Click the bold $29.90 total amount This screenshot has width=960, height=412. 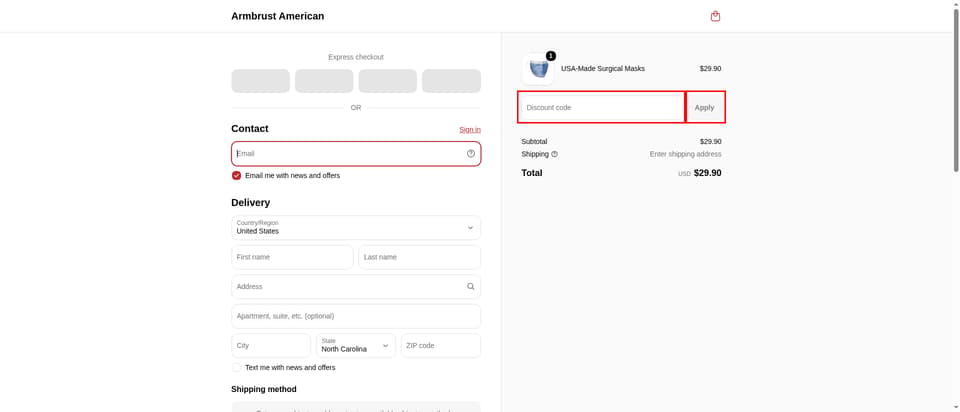(707, 173)
